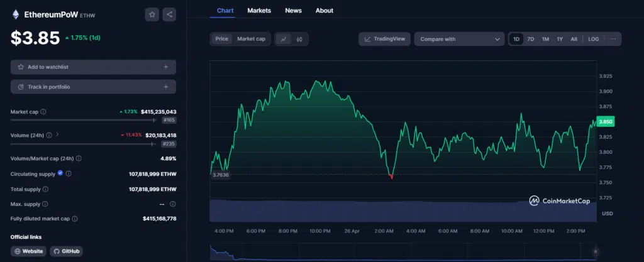Click the Max. supply info icon
Viewport: 644px width, 262px height.
click(45, 204)
